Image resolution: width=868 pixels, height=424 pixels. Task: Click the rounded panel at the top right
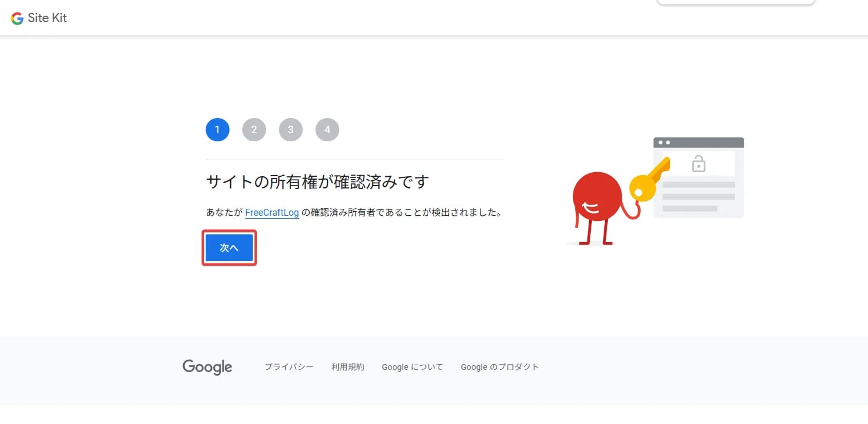(736, 2)
